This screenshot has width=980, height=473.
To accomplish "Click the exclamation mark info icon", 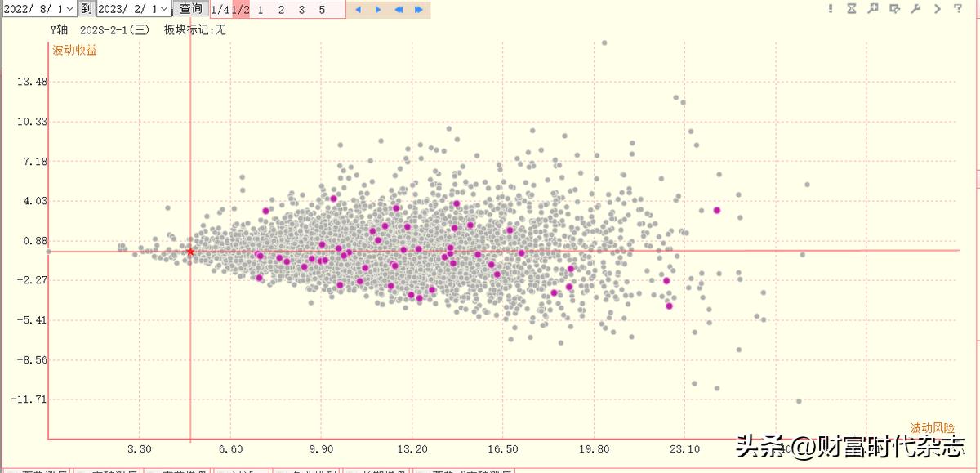I will click(x=831, y=9).
